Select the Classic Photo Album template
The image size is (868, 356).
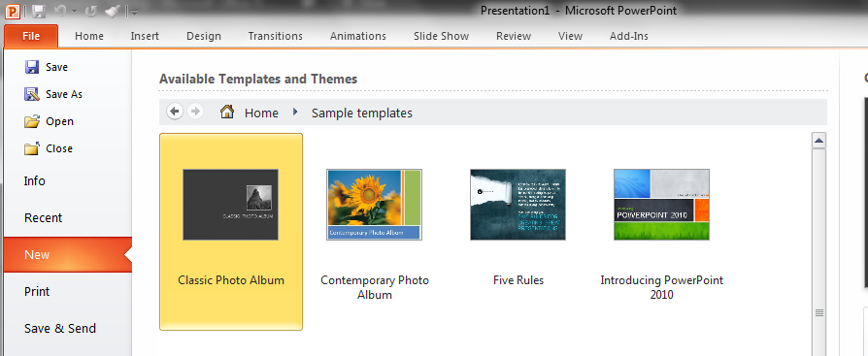pos(231,232)
